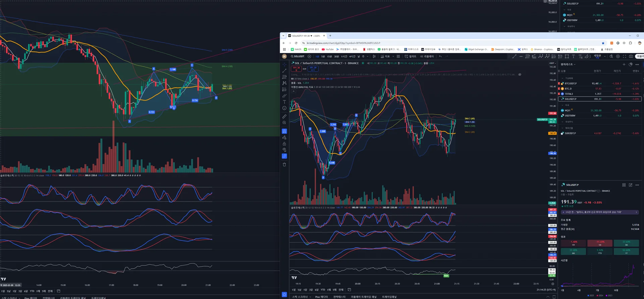Toggle stay-in-drawing-mode pencil lock icon

tap(284, 137)
